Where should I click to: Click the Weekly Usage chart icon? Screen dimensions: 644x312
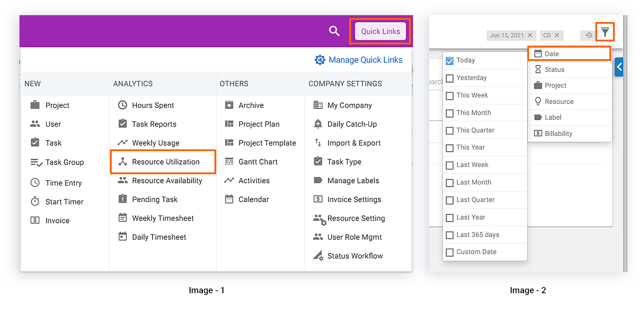[123, 142]
